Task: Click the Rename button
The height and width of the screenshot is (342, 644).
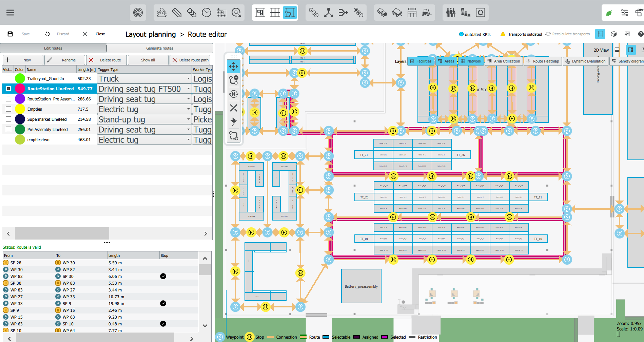Action: click(x=65, y=60)
